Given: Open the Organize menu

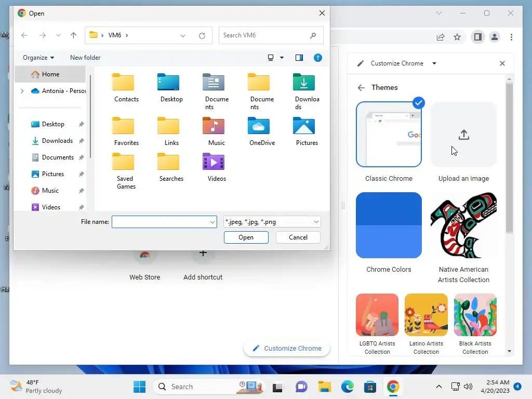Looking at the screenshot, I should pyautogui.click(x=38, y=58).
